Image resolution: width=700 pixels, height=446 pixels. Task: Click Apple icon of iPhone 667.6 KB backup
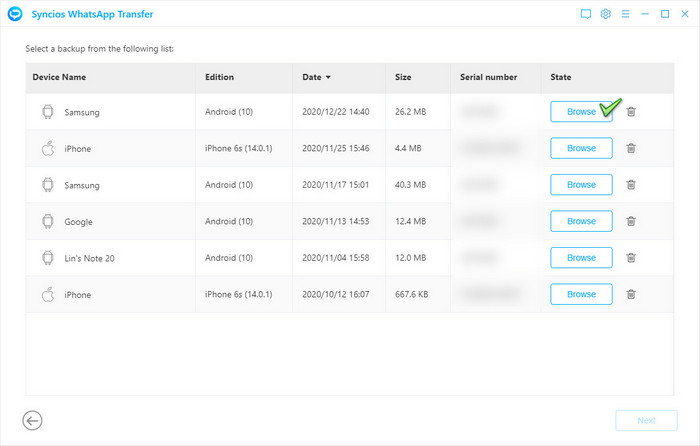pyautogui.click(x=48, y=294)
